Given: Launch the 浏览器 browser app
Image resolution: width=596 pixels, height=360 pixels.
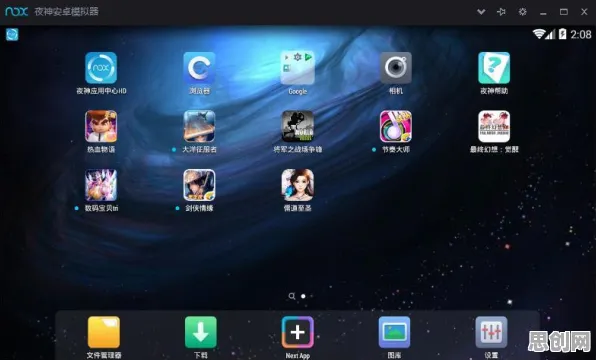Looking at the screenshot, I should coord(199,68).
